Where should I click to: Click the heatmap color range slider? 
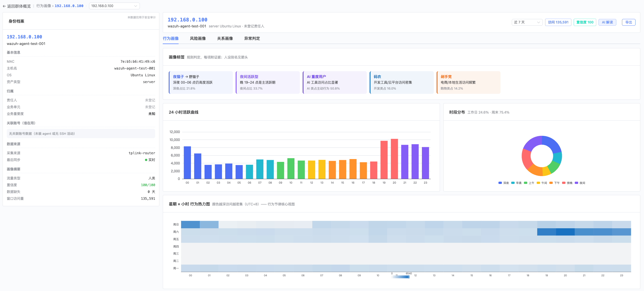(400, 277)
